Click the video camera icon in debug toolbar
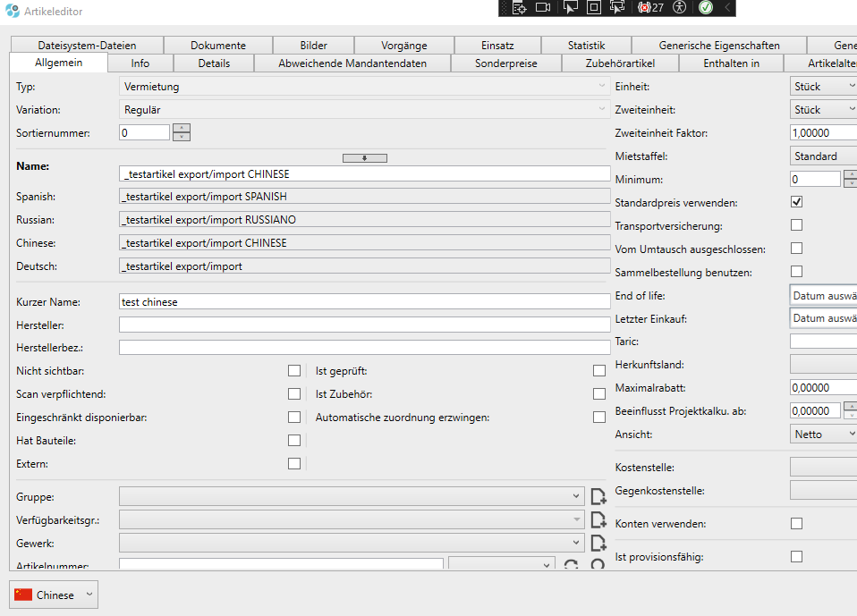This screenshot has height=616, width=857. click(543, 7)
